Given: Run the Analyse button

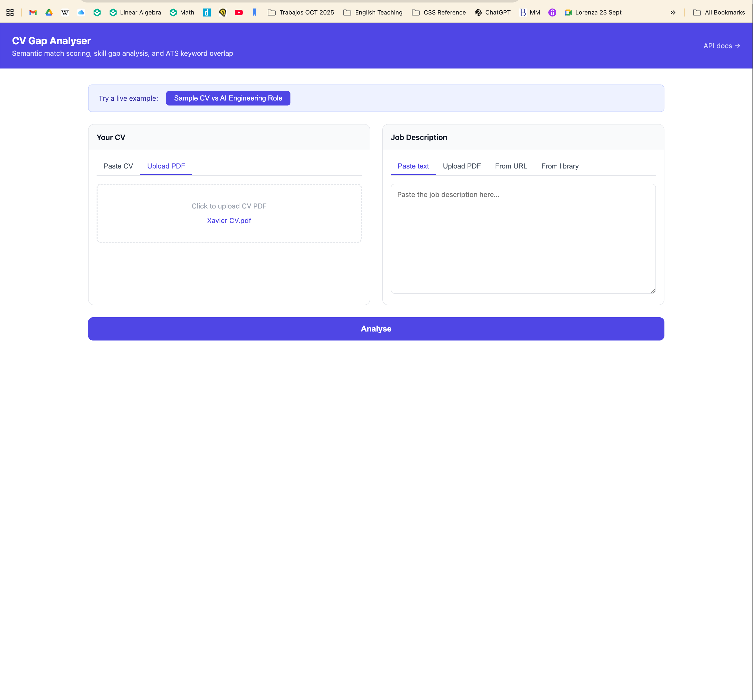Looking at the screenshot, I should 376,328.
